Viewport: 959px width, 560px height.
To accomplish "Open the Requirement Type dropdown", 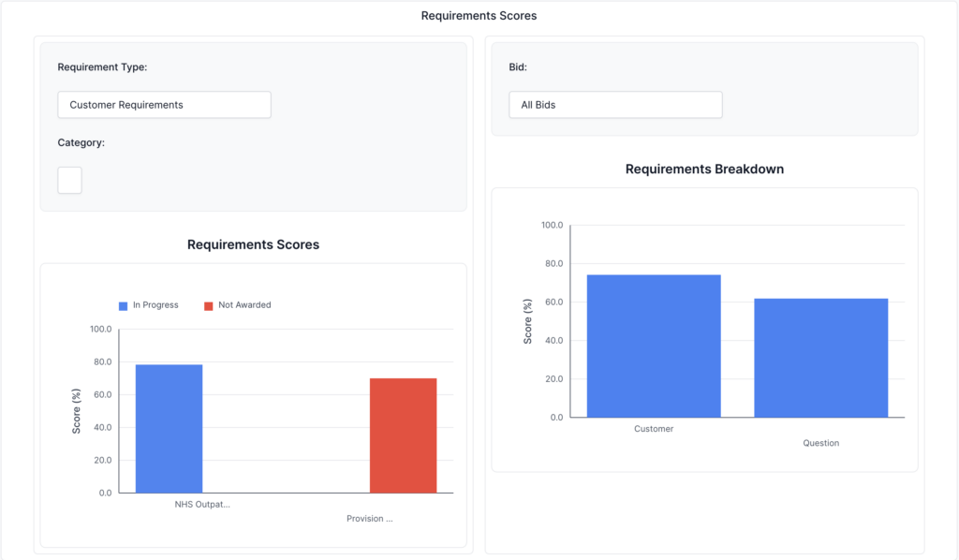I will point(164,105).
